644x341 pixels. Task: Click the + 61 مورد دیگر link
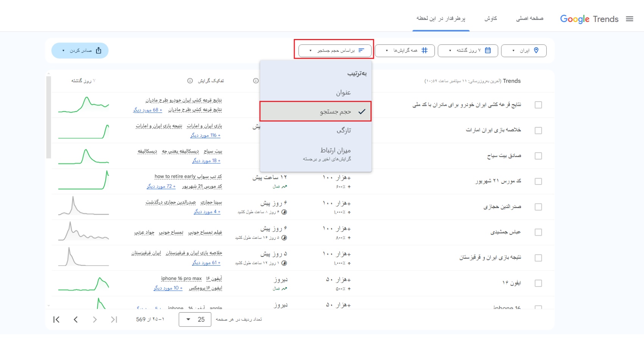206,263
